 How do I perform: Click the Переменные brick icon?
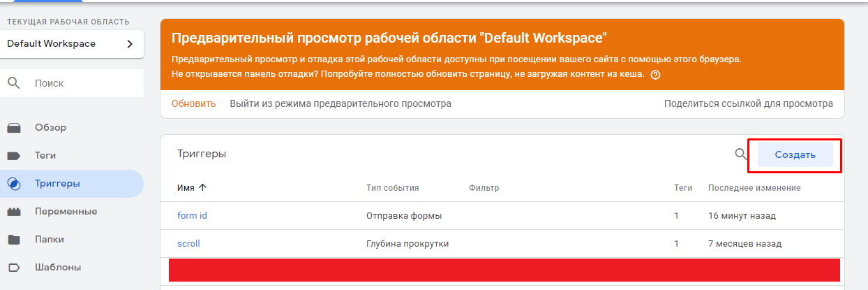point(14,212)
